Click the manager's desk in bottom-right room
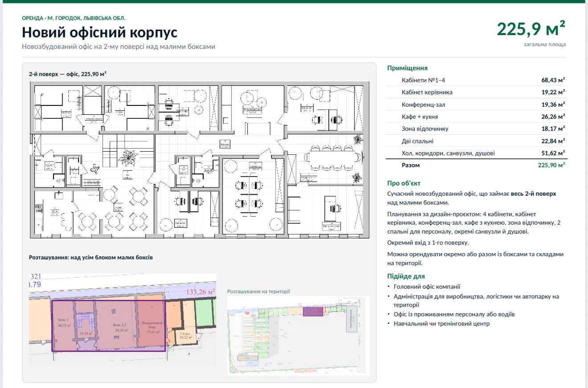Viewport: 588px width, 388px height. [332, 208]
